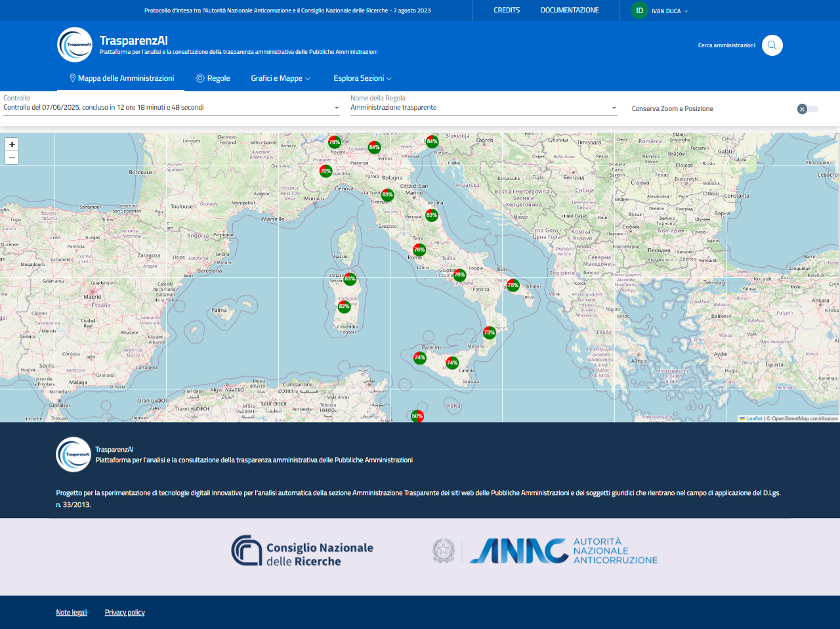Click the 74% marker near Palermo
The width and height of the screenshot is (840, 629).
419,357
